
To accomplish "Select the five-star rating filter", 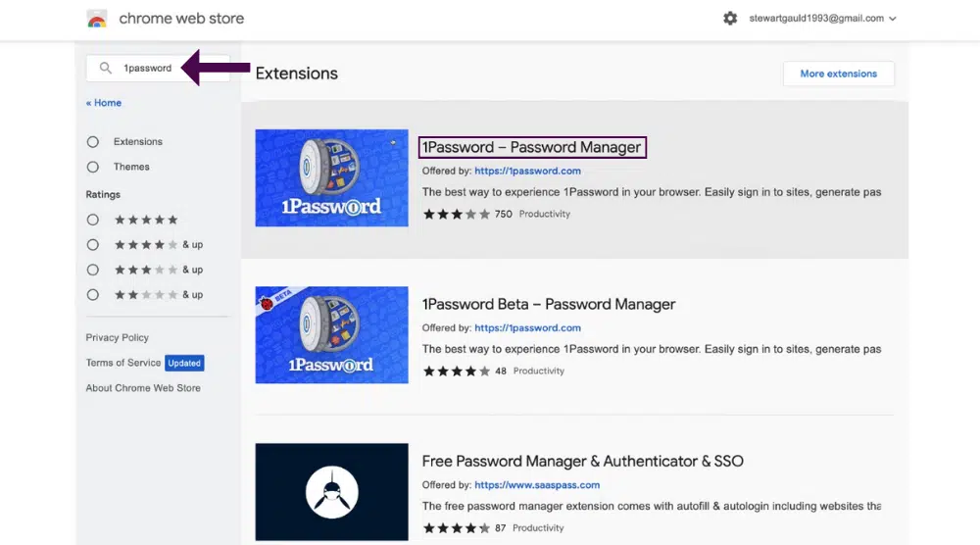I will pyautogui.click(x=92, y=220).
